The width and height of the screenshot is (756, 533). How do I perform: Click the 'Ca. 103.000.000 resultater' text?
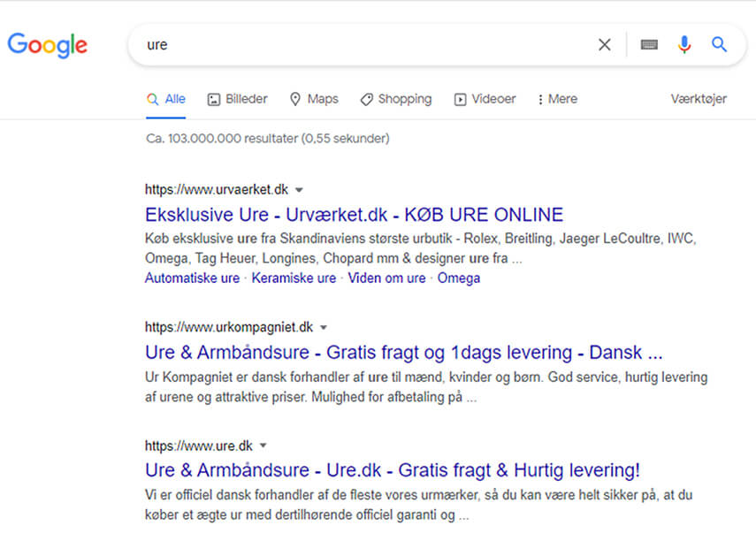pyautogui.click(x=268, y=139)
